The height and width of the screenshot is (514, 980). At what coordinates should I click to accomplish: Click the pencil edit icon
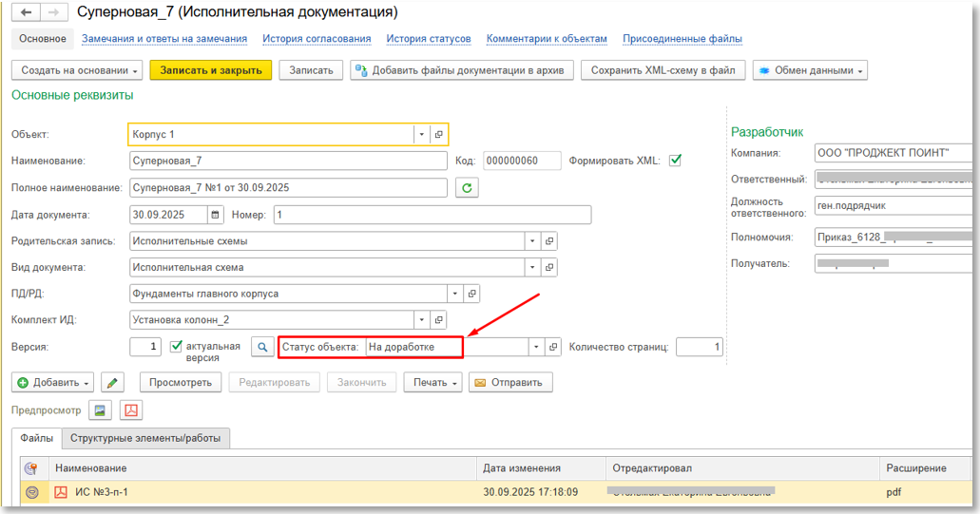[113, 383]
